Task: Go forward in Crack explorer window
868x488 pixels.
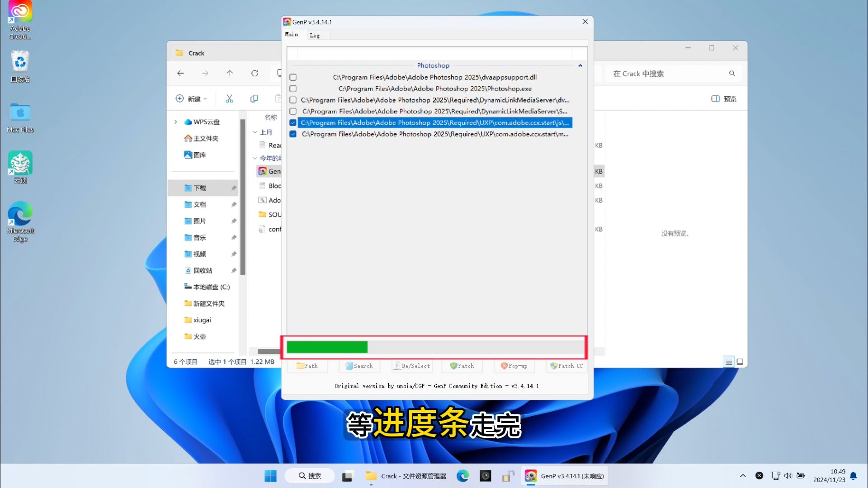Action: 205,73
